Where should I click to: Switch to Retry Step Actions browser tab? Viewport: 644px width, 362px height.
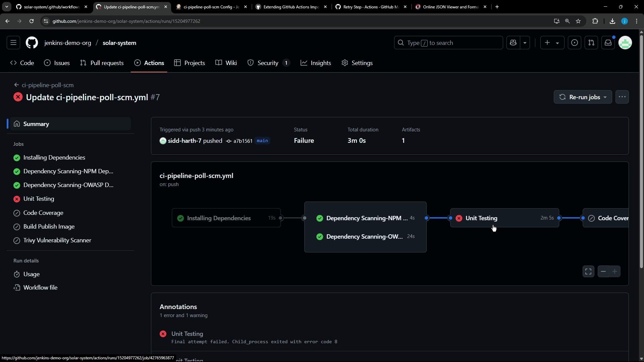pos(371,7)
